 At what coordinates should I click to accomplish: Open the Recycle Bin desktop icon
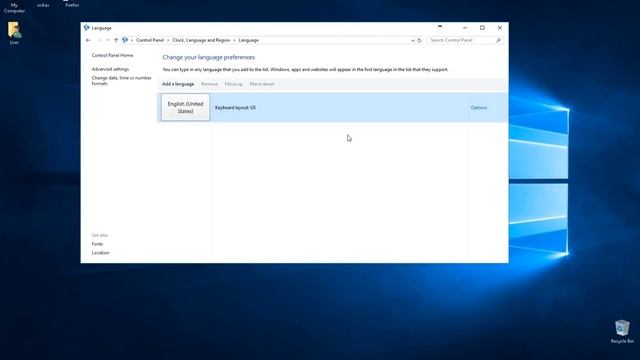pos(622,331)
